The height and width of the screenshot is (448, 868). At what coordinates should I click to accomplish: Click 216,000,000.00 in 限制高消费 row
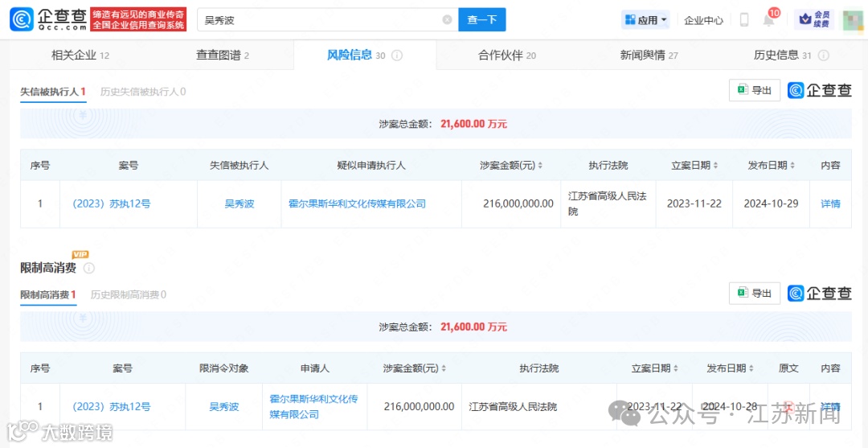(419, 406)
